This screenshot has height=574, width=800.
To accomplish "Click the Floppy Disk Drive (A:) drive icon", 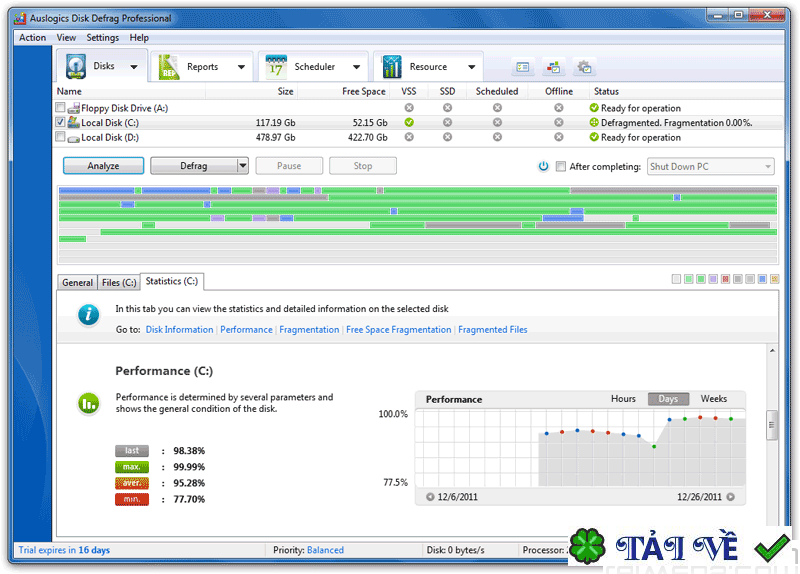I will point(73,108).
